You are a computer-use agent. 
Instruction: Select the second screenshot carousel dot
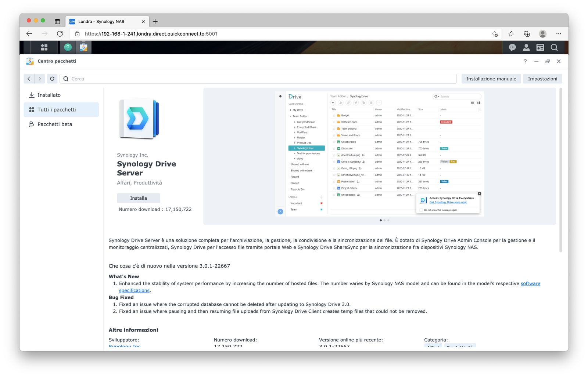pyautogui.click(x=384, y=220)
